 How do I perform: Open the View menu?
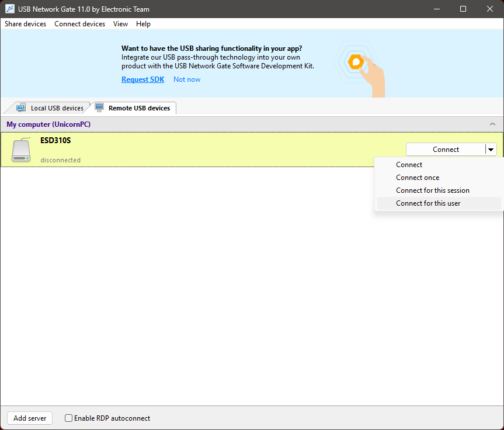(120, 24)
